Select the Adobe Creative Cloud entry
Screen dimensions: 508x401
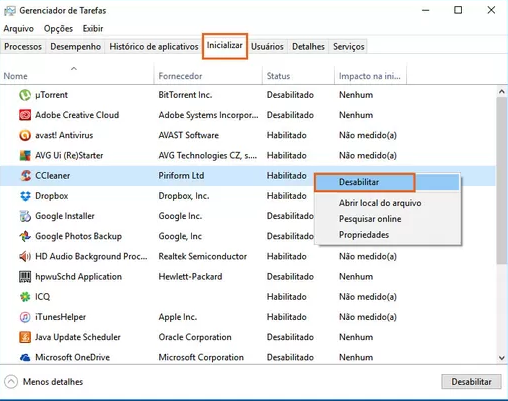[x=77, y=115]
